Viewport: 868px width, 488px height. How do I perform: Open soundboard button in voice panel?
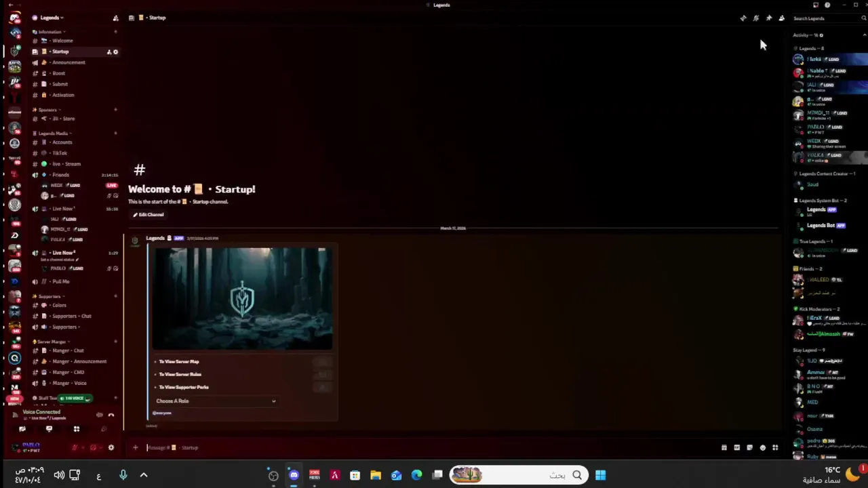(103, 429)
